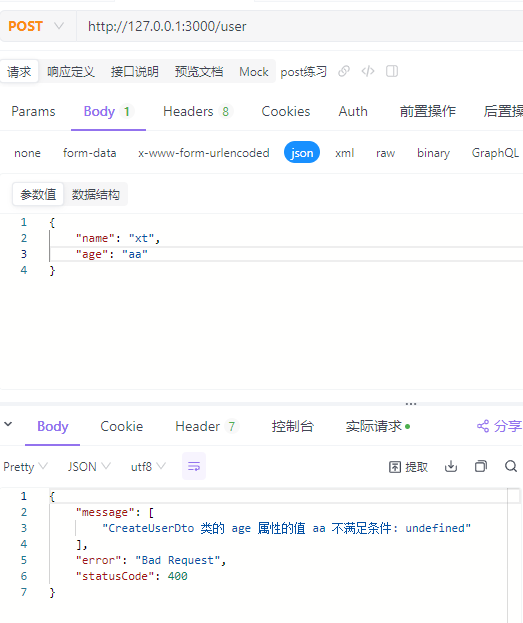Viewport: 523px width, 623px height.
Task: Click the 提取 extract button
Action: (x=408, y=466)
